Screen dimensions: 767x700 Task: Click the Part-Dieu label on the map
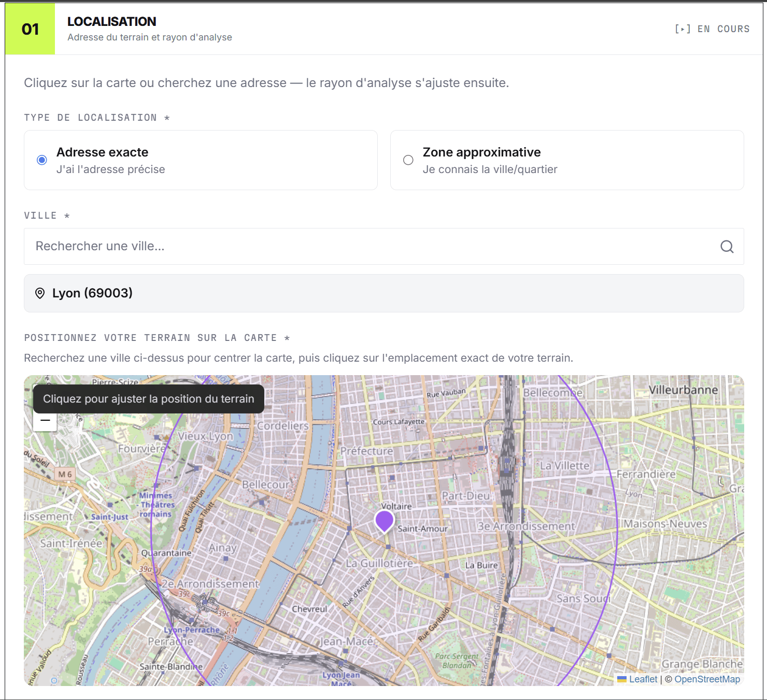(x=465, y=496)
